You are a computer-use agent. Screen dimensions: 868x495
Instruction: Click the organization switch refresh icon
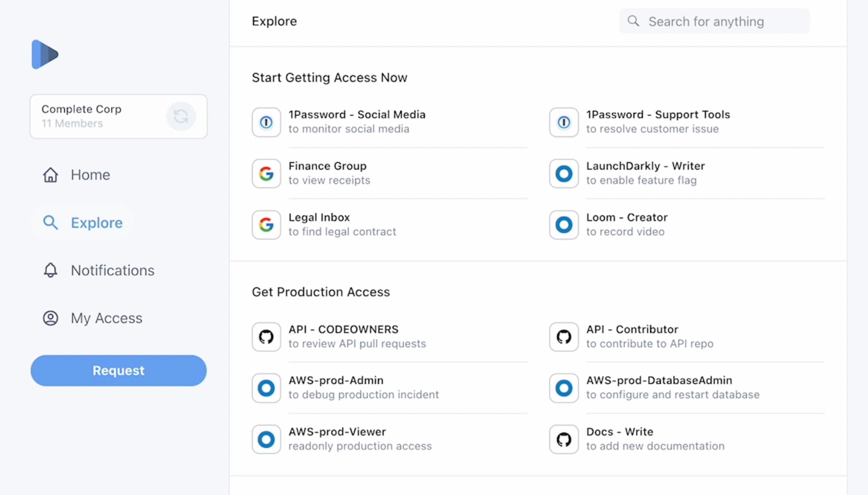[181, 116]
